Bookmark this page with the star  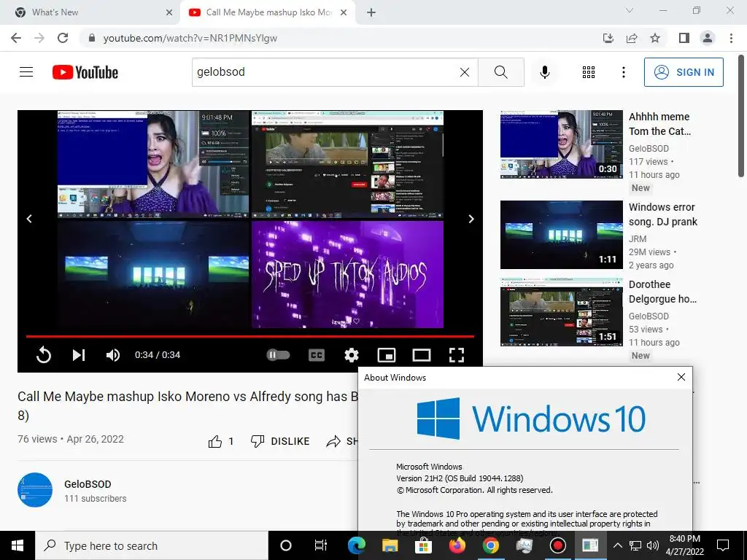coord(655,38)
